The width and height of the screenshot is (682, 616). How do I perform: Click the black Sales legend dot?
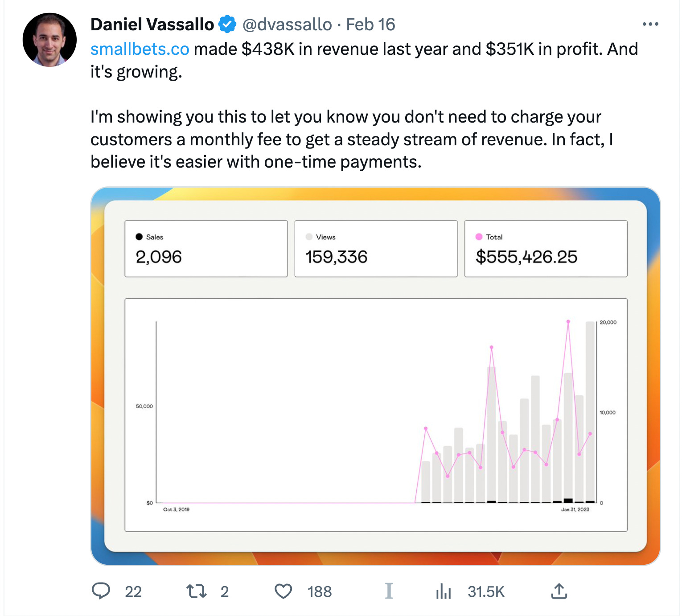pos(139,237)
